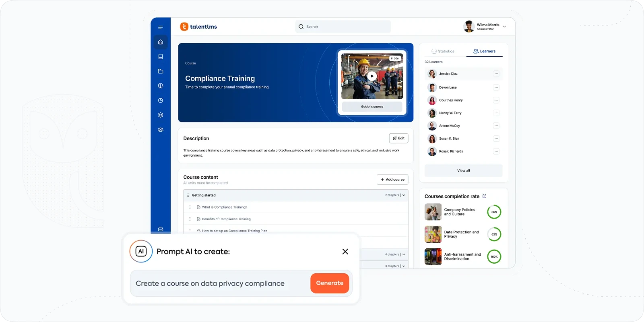
Task: Open the inbox icon at sidebar bottom
Action: tap(161, 229)
